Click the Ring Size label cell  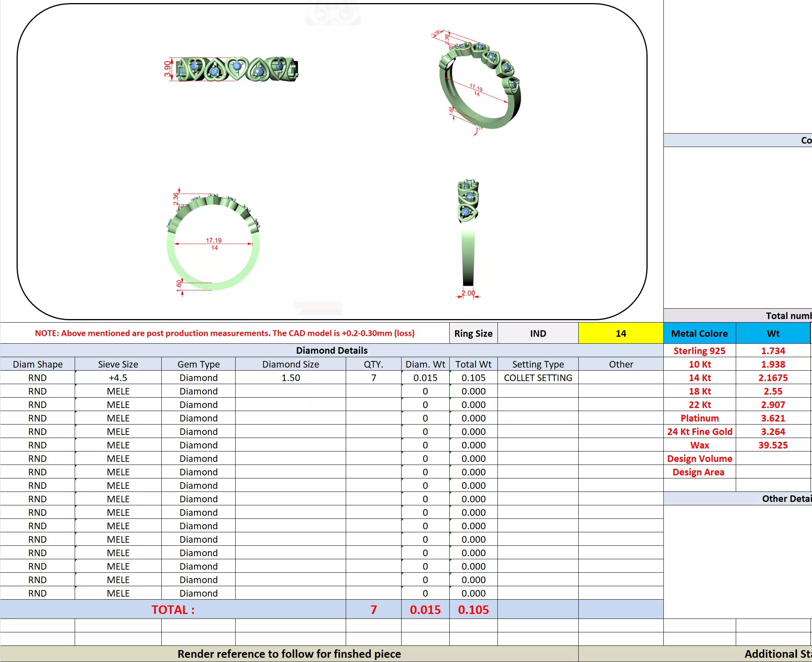pyautogui.click(x=473, y=333)
